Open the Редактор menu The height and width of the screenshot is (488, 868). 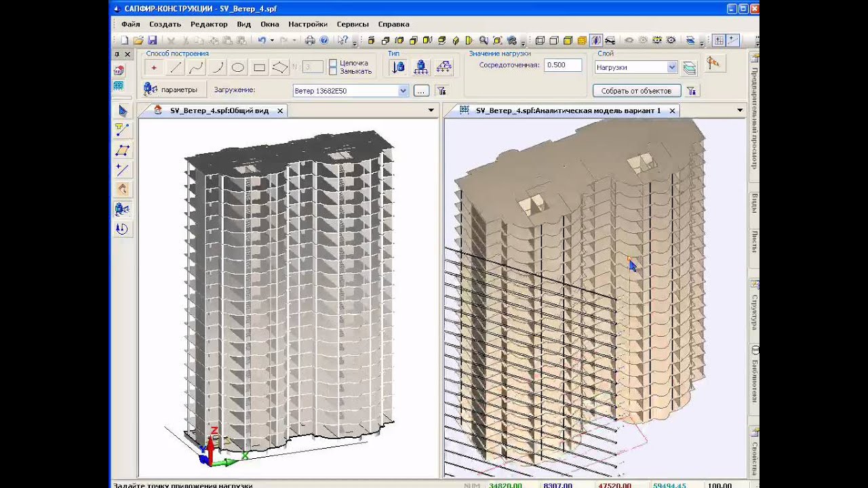coord(209,24)
